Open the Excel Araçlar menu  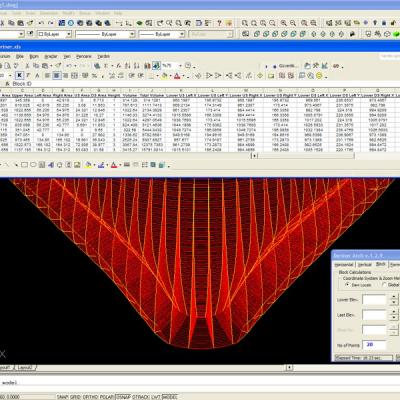point(51,56)
